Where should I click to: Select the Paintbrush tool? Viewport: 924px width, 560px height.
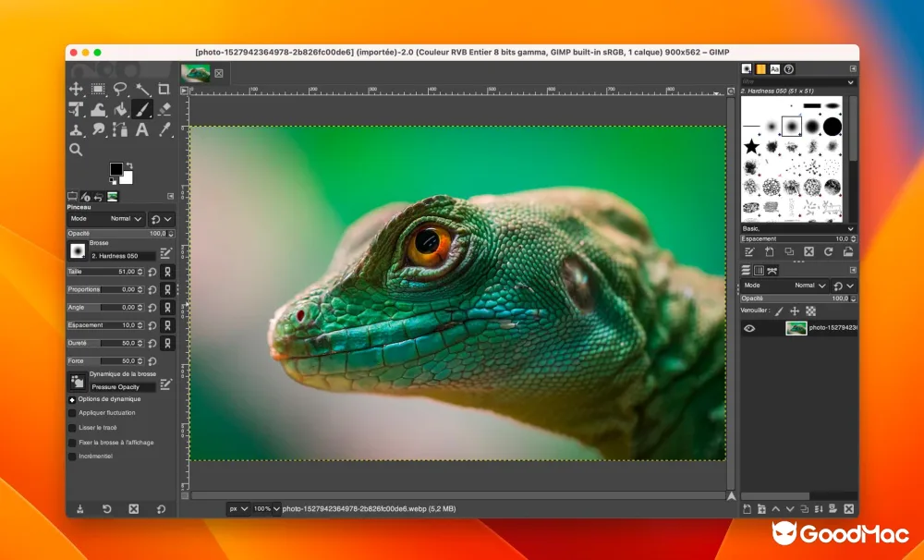(x=142, y=109)
